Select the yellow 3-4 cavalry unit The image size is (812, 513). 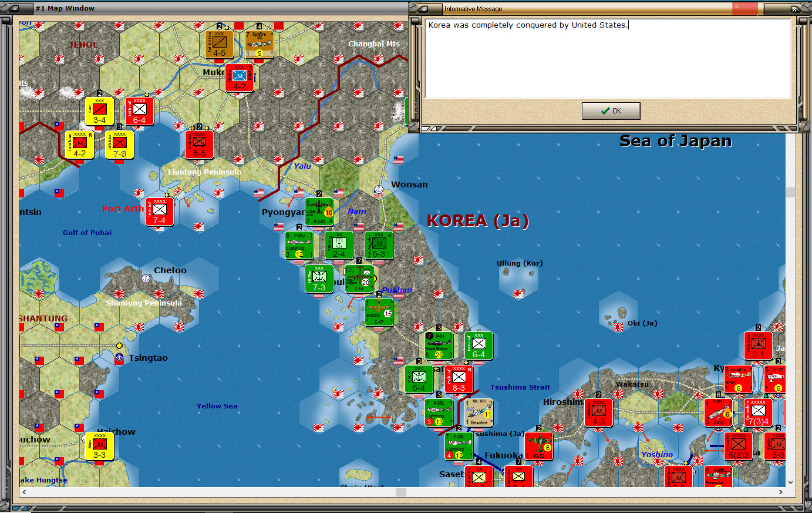point(100,111)
